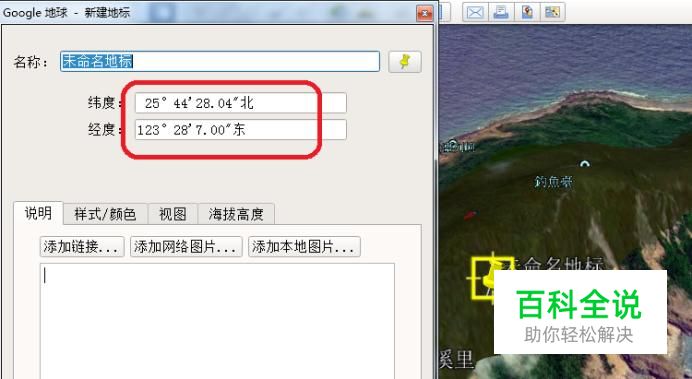Click inside the description text area
The width and height of the screenshot is (692, 379).
pyautogui.click(x=217, y=321)
